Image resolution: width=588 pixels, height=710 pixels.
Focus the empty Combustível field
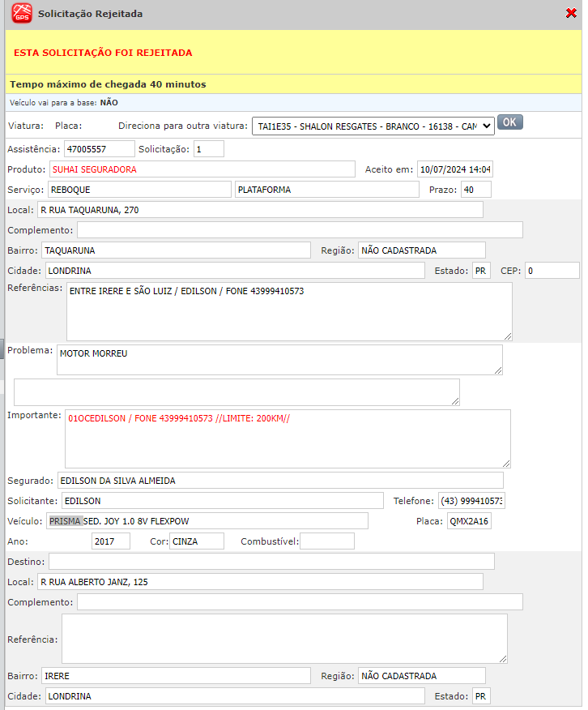pos(326,541)
